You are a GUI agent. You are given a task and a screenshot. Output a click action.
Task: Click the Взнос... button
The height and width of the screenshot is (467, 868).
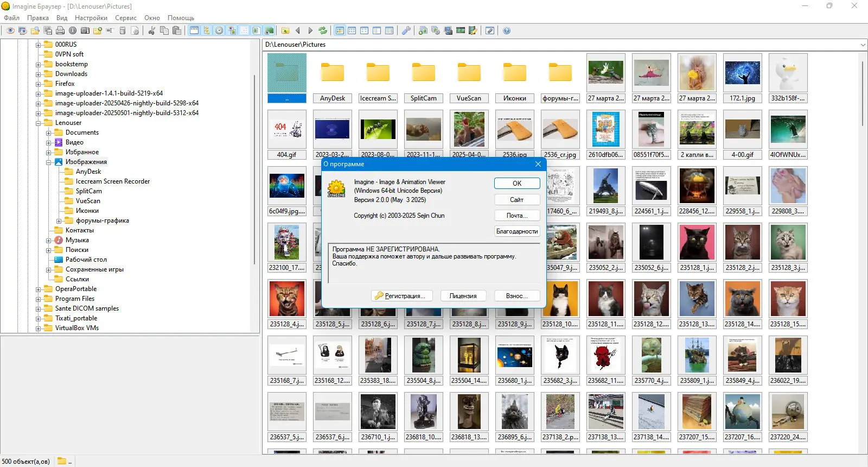point(518,296)
